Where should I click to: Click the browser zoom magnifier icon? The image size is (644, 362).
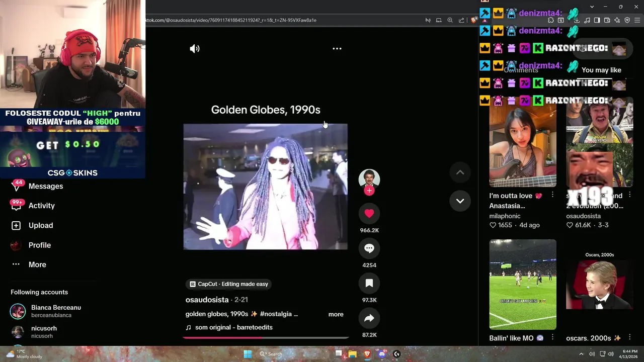pyautogui.click(x=450, y=20)
